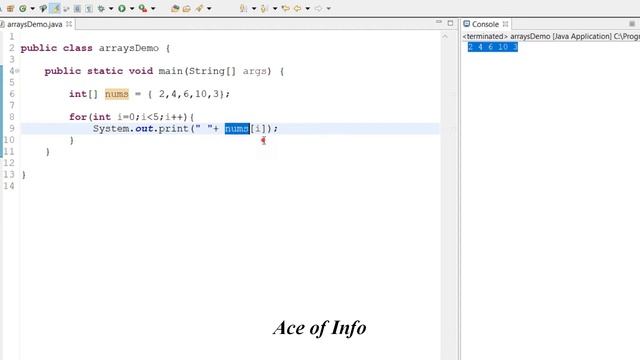Image resolution: width=640 pixels, height=360 pixels.
Task: Click the for keyword on line 8
Action: [78, 117]
